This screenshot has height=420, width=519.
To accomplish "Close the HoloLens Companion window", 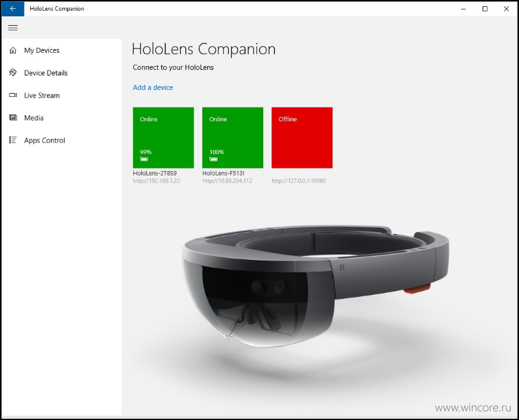I will click(x=506, y=9).
